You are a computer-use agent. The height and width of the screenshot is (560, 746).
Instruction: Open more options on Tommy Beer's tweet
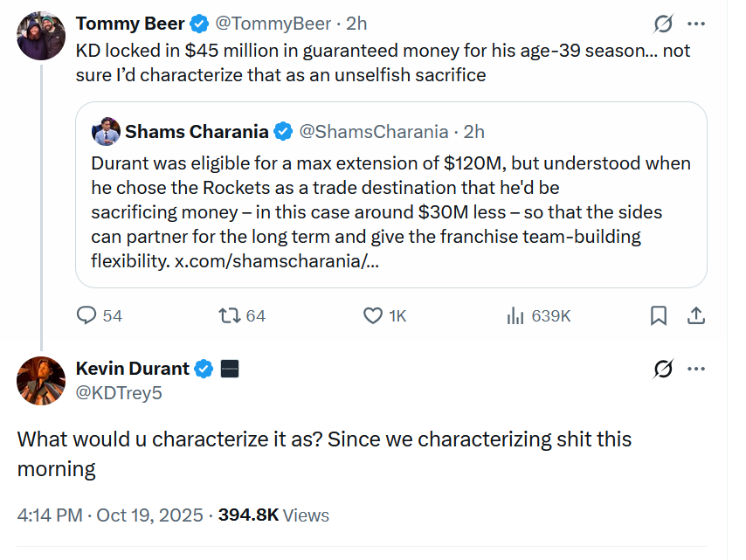(696, 24)
